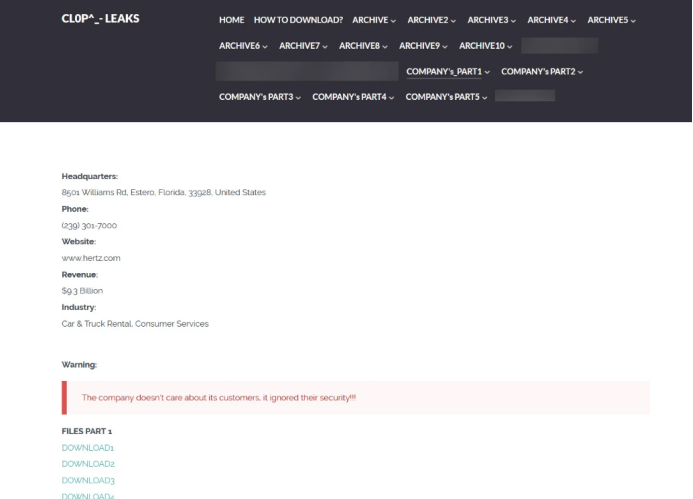Open the ARCHIVE7 dropdown
This screenshot has width=693, height=499.
point(303,46)
